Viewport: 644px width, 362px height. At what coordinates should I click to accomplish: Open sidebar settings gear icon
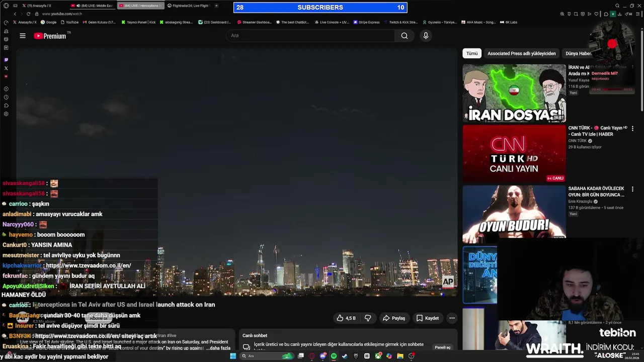6,114
